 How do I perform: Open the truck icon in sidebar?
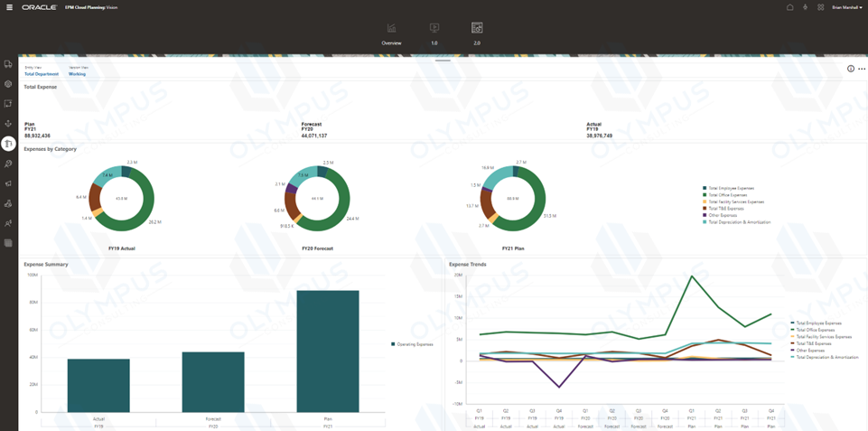8,64
